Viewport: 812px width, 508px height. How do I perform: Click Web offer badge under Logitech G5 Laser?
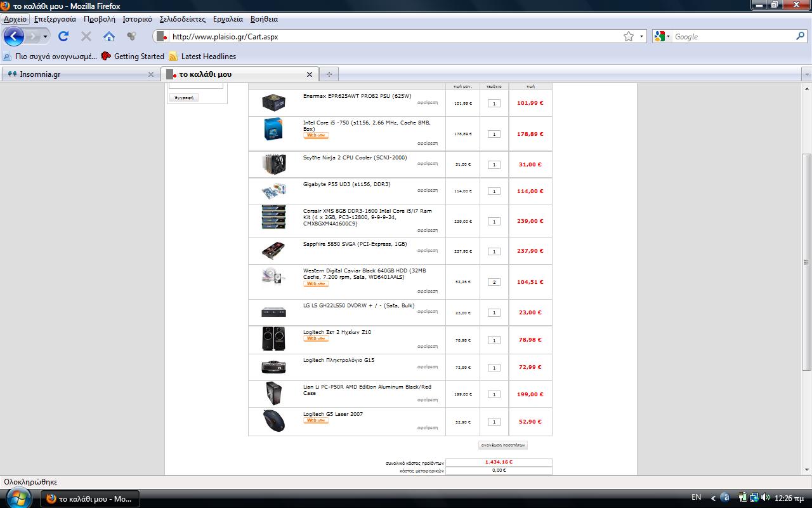[x=316, y=420]
